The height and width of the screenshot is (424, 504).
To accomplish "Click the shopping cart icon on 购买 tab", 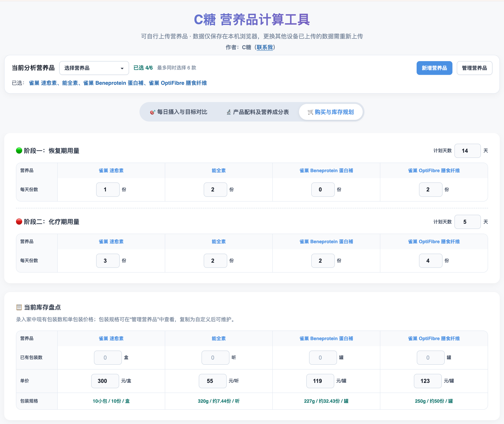I will [x=310, y=112].
